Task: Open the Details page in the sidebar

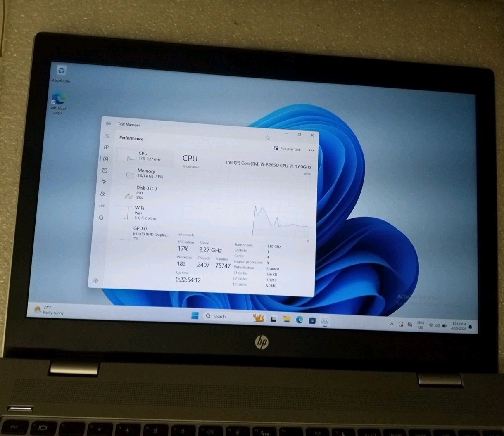Action: (x=102, y=205)
